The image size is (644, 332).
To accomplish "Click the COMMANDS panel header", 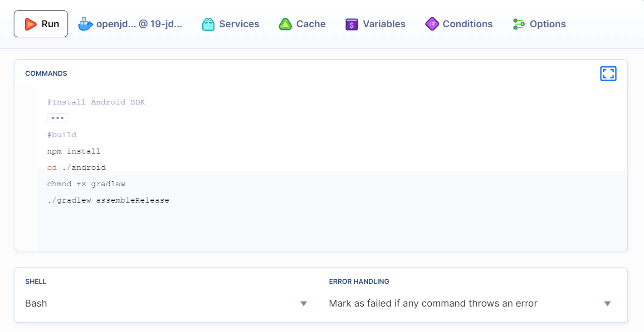I will [46, 73].
